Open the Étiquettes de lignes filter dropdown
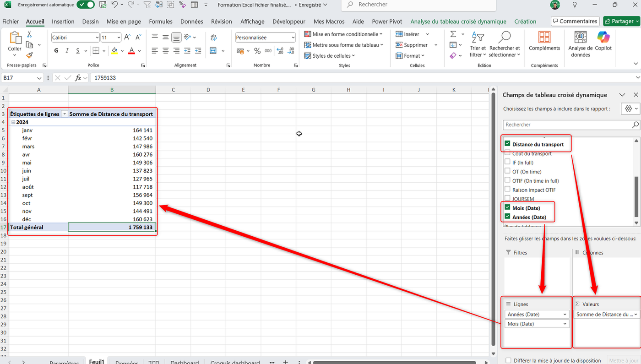Screen dimensions: 641x364 click(x=65, y=114)
